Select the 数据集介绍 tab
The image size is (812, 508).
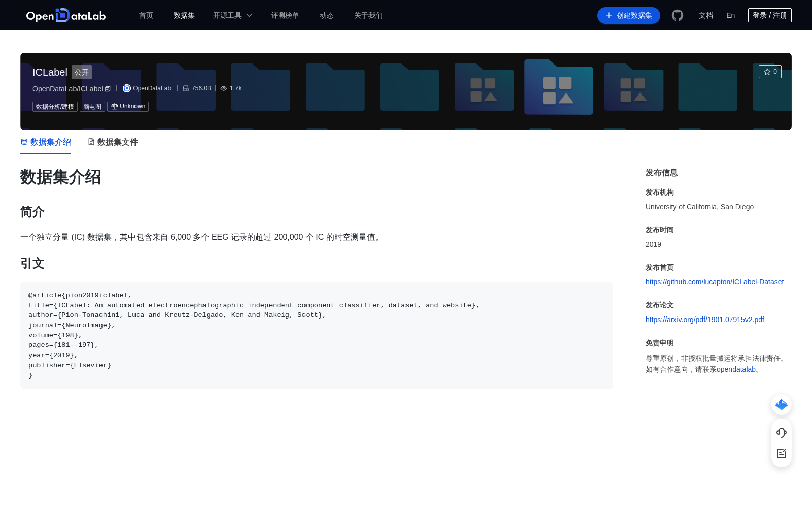(46, 142)
